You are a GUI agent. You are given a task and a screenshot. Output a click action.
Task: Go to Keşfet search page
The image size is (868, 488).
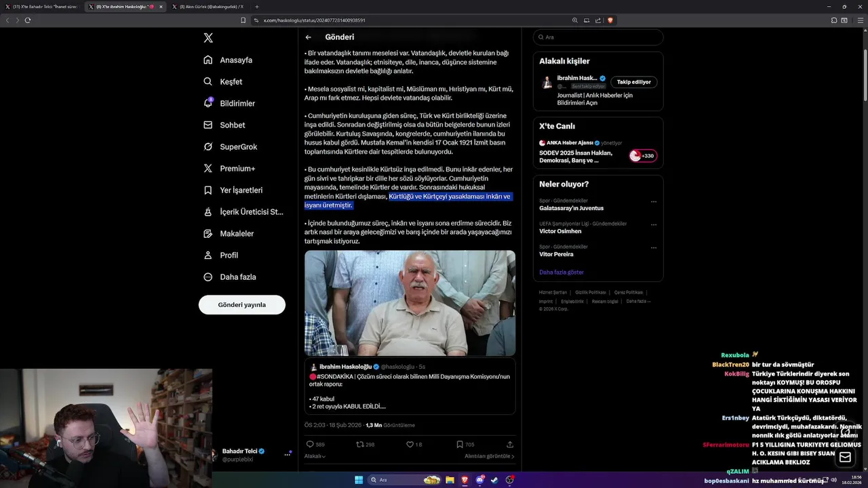pyautogui.click(x=222, y=81)
